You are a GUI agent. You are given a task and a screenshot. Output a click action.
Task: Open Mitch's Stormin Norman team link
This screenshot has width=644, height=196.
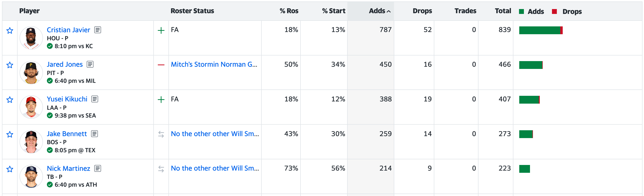tap(214, 65)
